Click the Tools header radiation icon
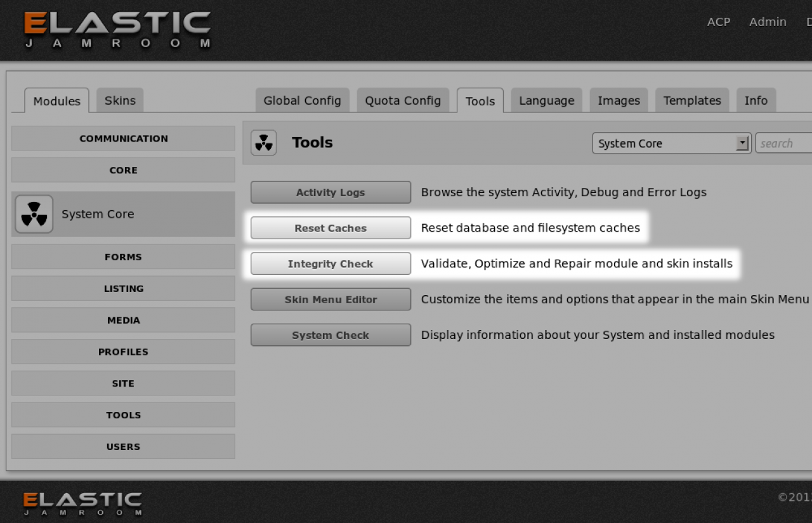 [x=263, y=143]
